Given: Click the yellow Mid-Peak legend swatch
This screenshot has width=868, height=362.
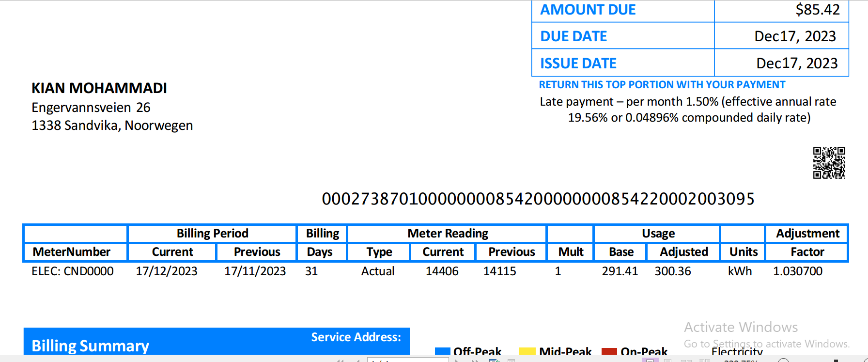Looking at the screenshot, I should [527, 351].
